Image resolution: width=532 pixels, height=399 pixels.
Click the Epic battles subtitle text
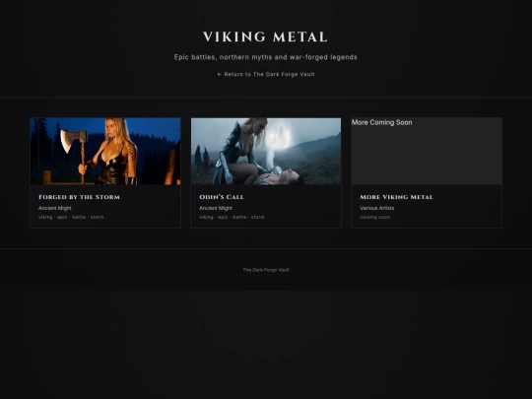[266, 57]
